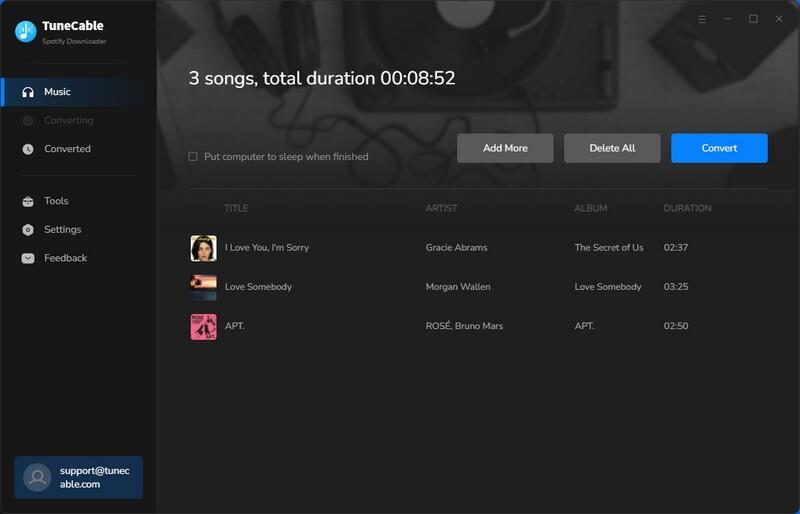Click the Feedback envelope icon
This screenshot has height=514, width=800.
point(28,258)
